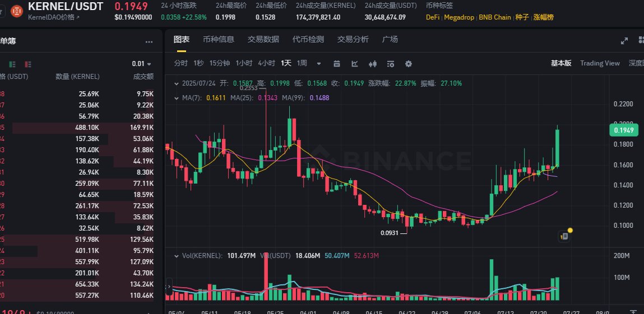Open chart settings gear icon

pyautogui.click(x=408, y=64)
